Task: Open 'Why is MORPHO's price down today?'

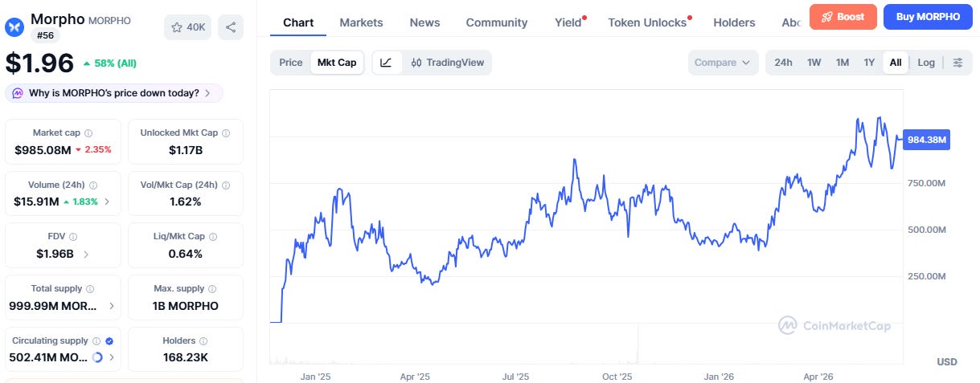Action: pyautogui.click(x=113, y=93)
